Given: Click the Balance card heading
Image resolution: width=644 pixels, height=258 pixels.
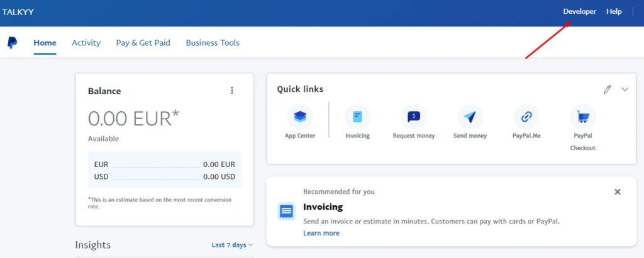Looking at the screenshot, I should (x=104, y=91).
